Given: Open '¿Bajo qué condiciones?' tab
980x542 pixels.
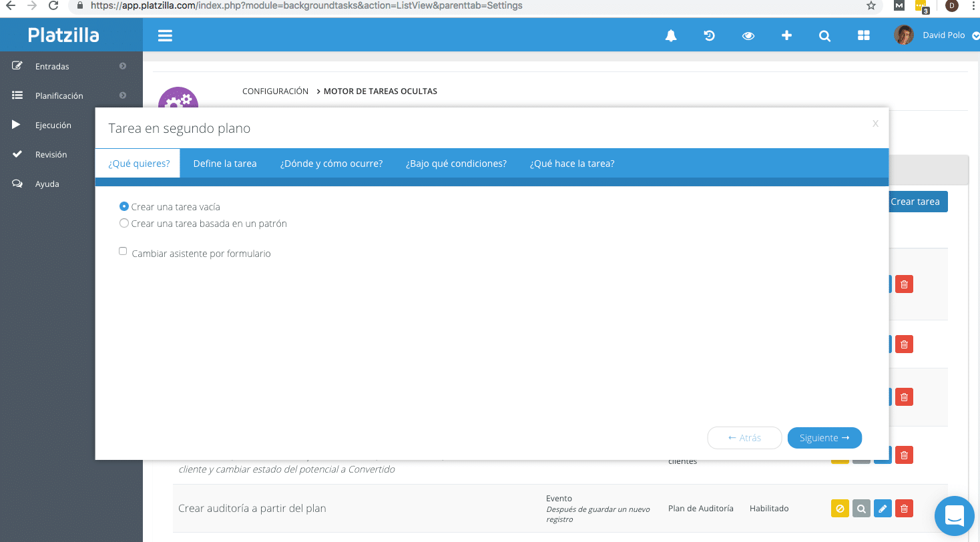Looking at the screenshot, I should click(x=456, y=164).
